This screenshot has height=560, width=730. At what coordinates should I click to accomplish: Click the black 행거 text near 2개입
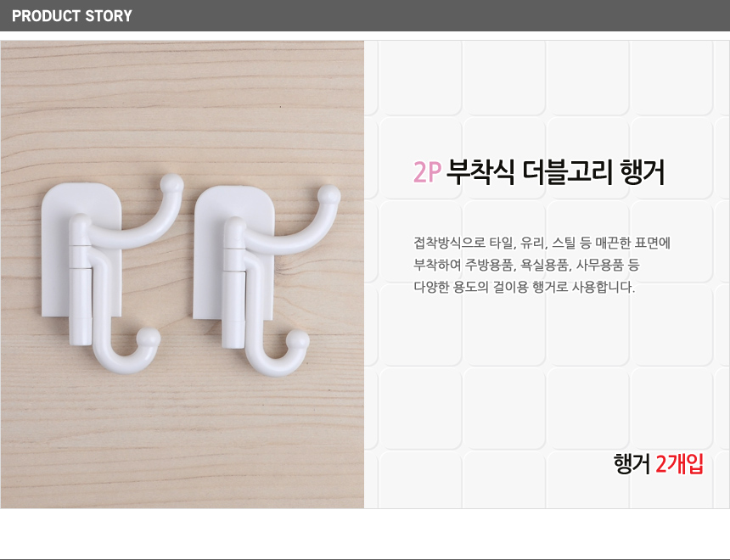(632, 463)
